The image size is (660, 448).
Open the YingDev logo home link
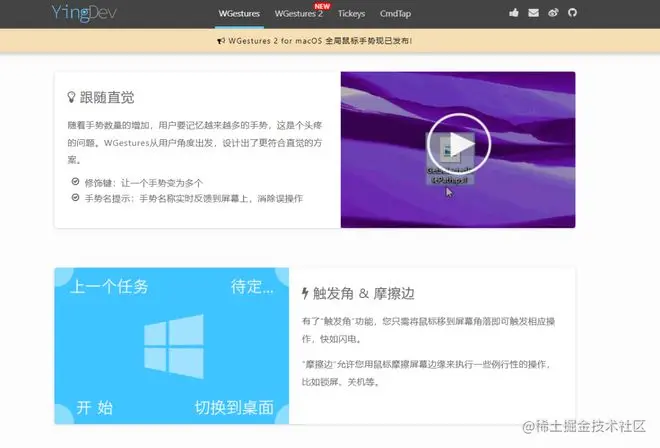pos(84,13)
